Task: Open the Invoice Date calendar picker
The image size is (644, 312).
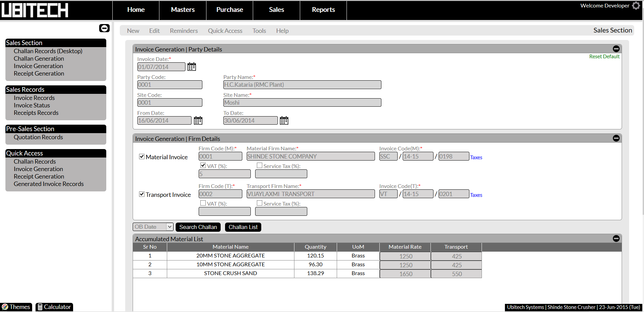Action: tap(192, 67)
